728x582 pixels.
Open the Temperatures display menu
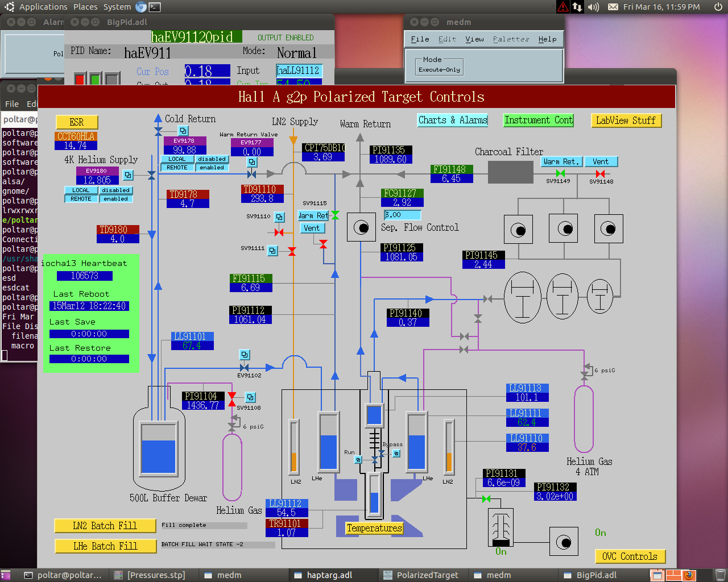pos(374,528)
